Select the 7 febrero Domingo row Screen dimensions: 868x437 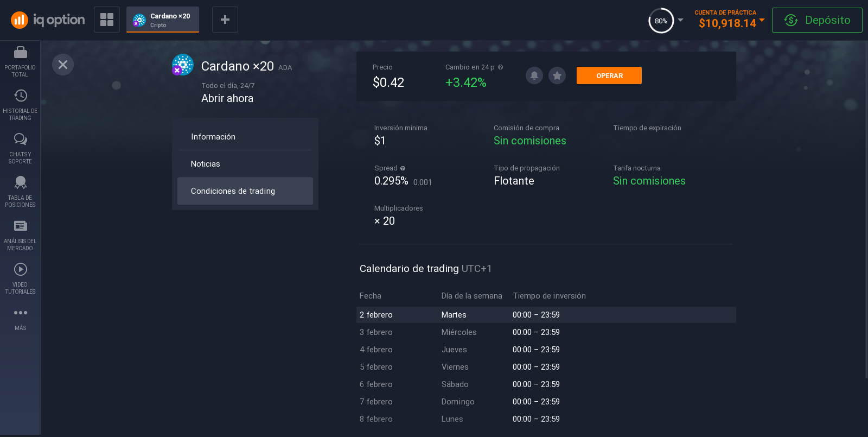point(546,402)
